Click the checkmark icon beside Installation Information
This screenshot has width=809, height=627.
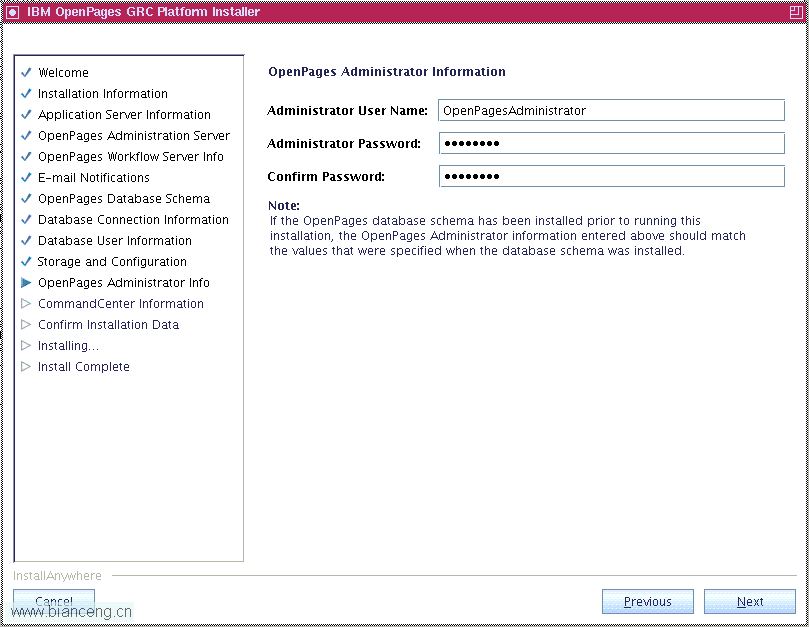(26, 93)
